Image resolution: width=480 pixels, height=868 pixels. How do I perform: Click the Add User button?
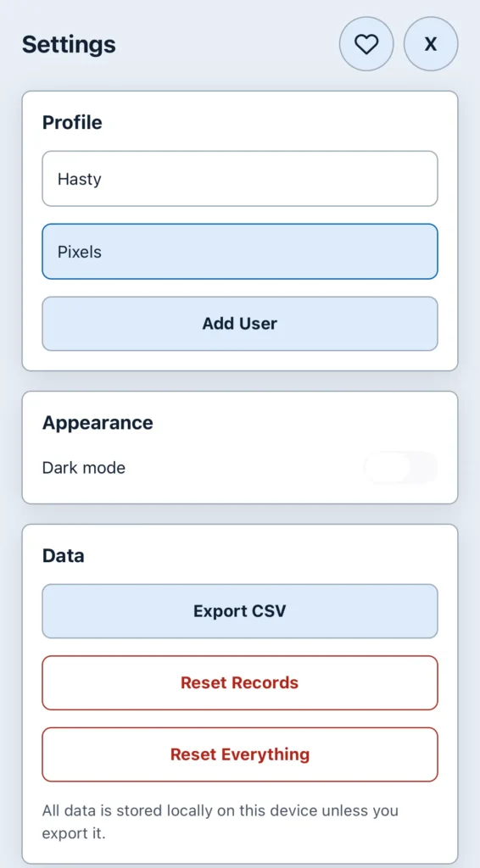(240, 323)
